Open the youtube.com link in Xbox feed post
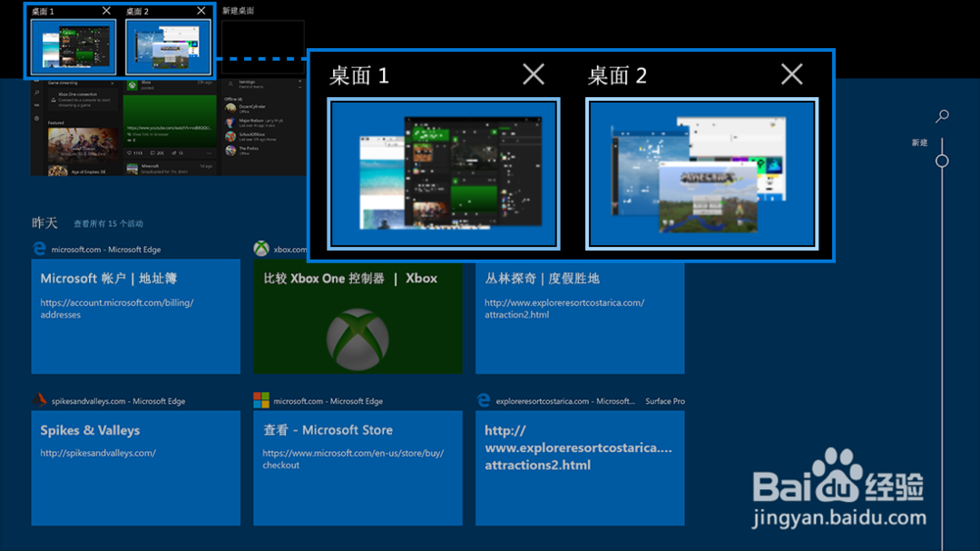980x551 pixels. (170, 127)
